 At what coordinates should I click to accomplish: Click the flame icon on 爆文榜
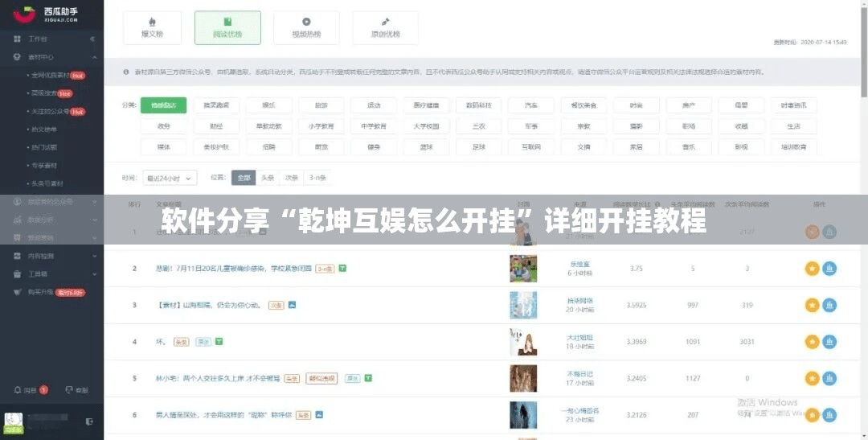(152, 22)
